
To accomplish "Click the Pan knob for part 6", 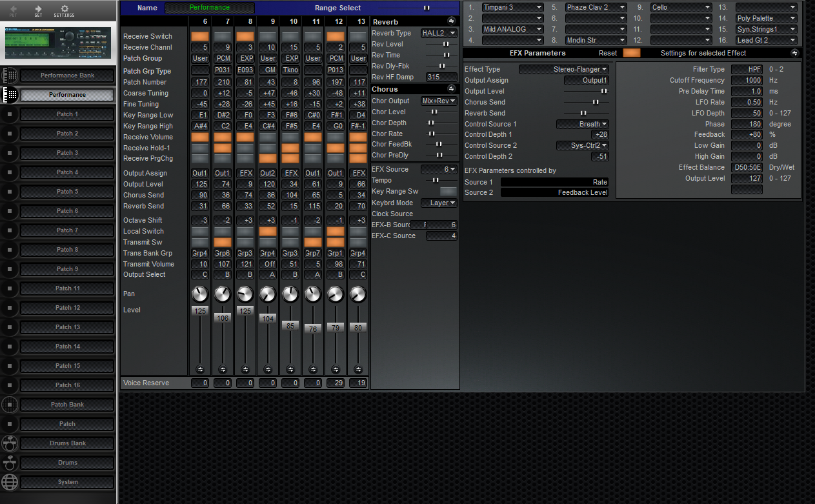I will click(200, 294).
